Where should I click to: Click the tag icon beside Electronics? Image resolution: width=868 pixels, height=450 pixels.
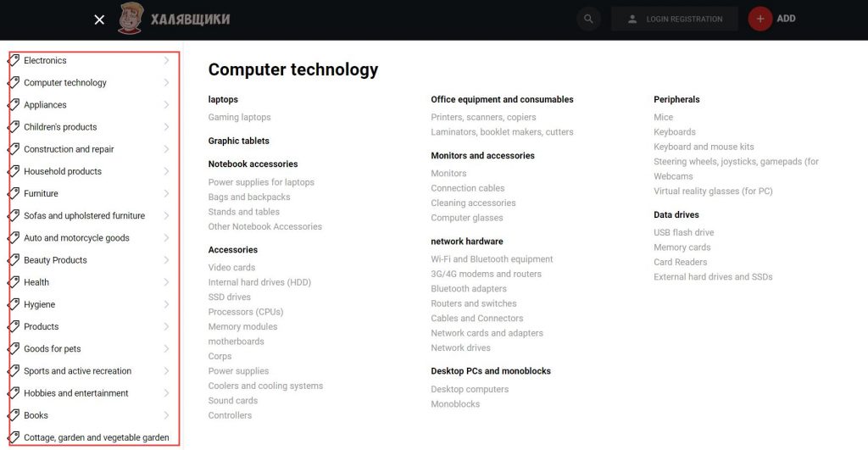[14, 60]
